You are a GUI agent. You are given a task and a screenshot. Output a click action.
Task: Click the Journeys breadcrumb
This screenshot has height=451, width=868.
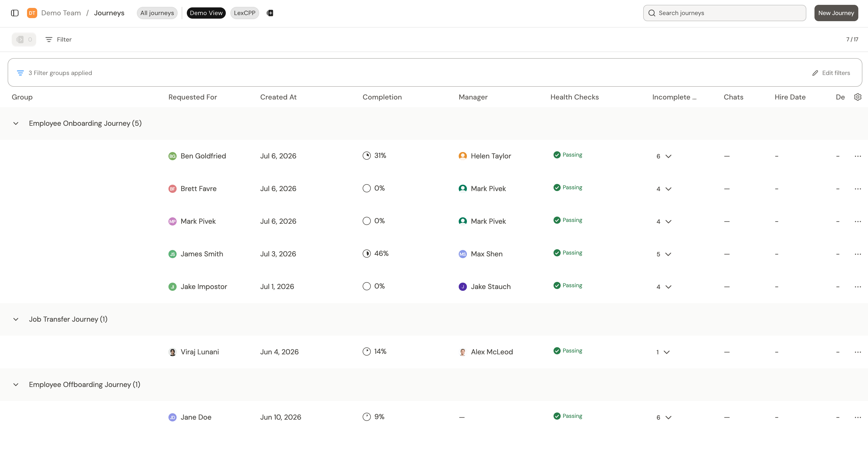tap(109, 13)
